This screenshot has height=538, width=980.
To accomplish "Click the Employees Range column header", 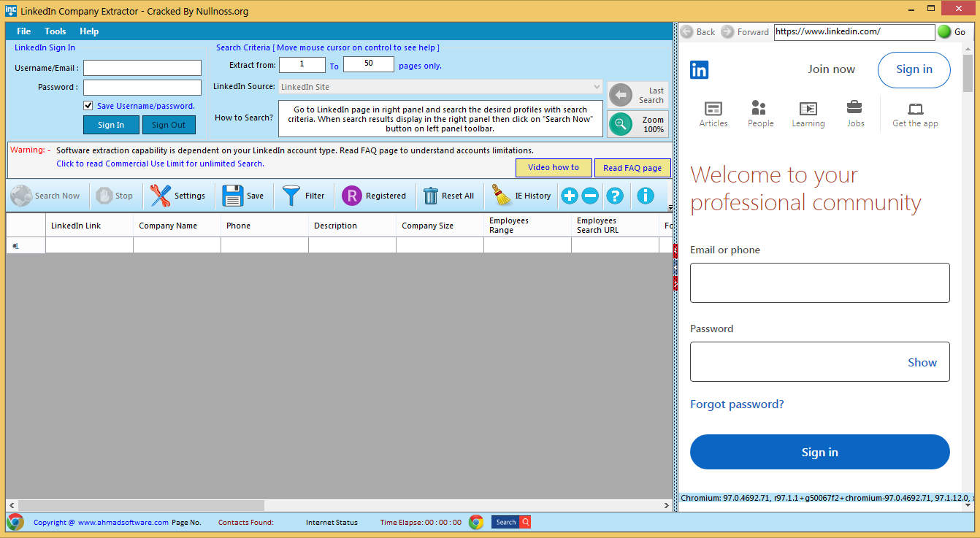I will [527, 226].
